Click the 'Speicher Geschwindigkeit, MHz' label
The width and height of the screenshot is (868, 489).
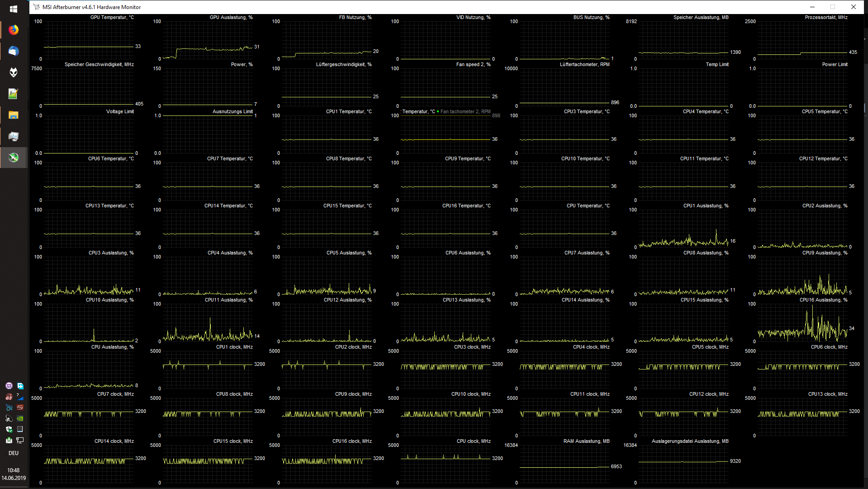(99, 64)
